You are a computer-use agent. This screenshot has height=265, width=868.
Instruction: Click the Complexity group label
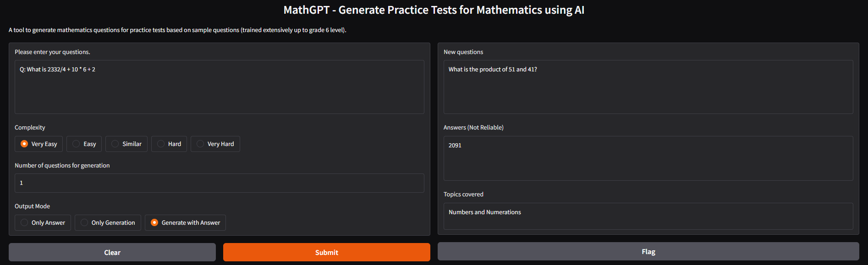(x=30, y=128)
